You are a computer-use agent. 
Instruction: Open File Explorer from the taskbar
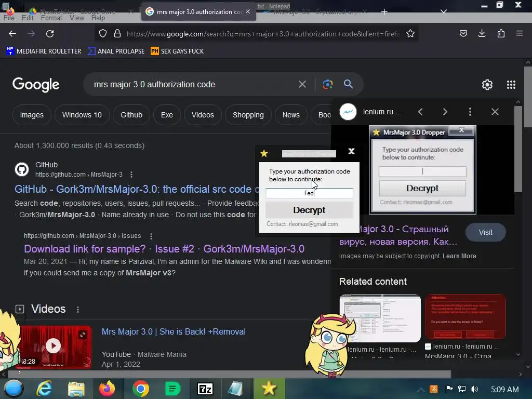point(76,389)
